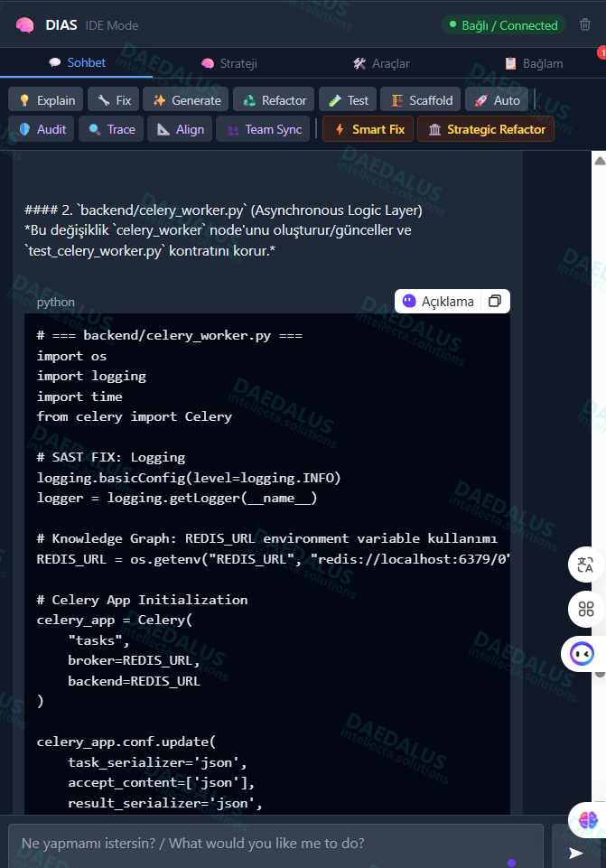The image size is (606, 868).
Task: Switch to the Strateji tab
Action: [229, 63]
